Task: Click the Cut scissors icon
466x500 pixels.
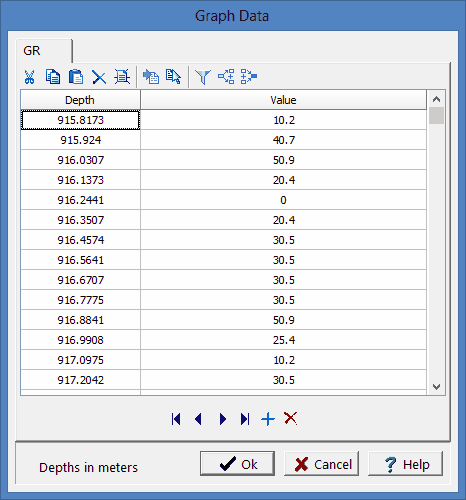Action: tap(29, 77)
